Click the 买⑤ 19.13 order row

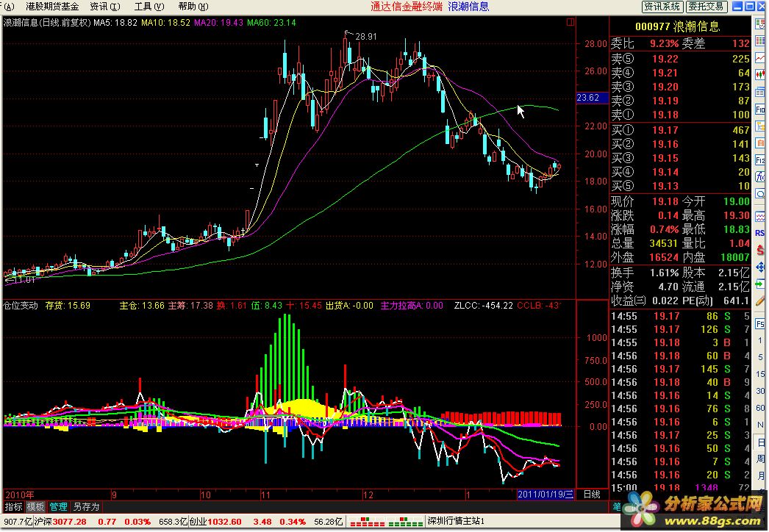(x=680, y=186)
